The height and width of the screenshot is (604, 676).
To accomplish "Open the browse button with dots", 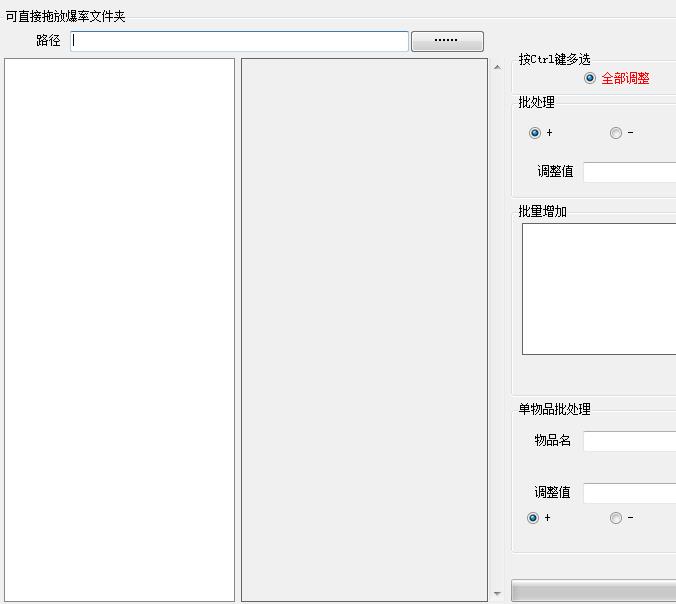I will 447,41.
